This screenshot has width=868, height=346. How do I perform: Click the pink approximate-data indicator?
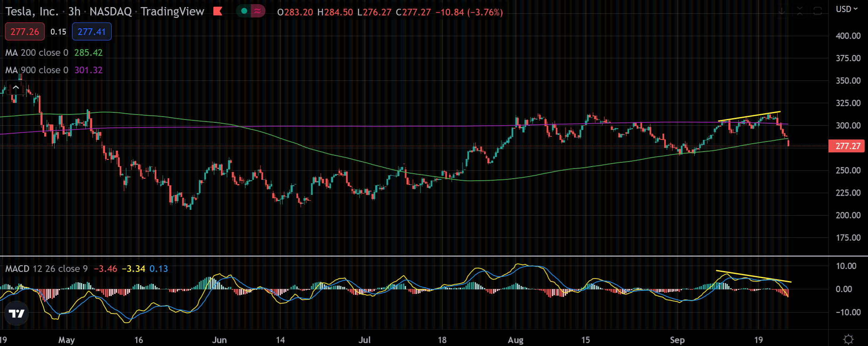coord(258,11)
